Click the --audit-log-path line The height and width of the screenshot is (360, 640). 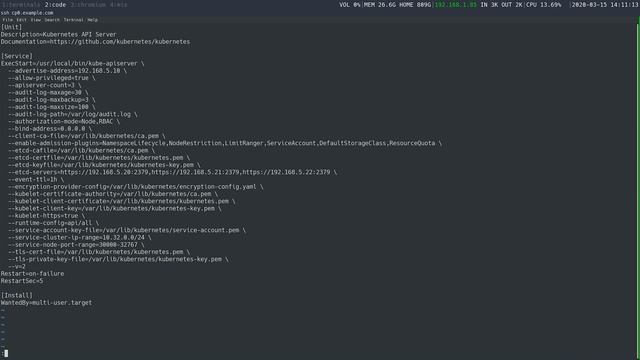click(x=73, y=114)
